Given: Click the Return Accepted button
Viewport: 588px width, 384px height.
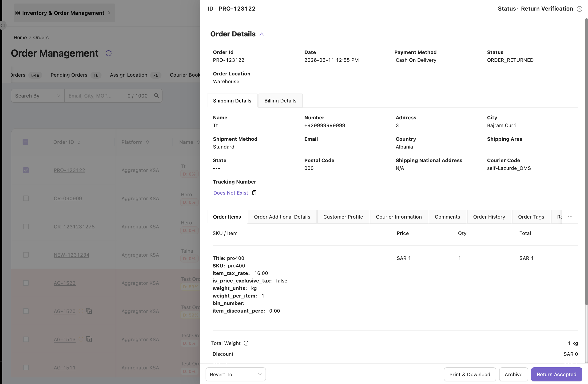Looking at the screenshot, I should tap(556, 374).
